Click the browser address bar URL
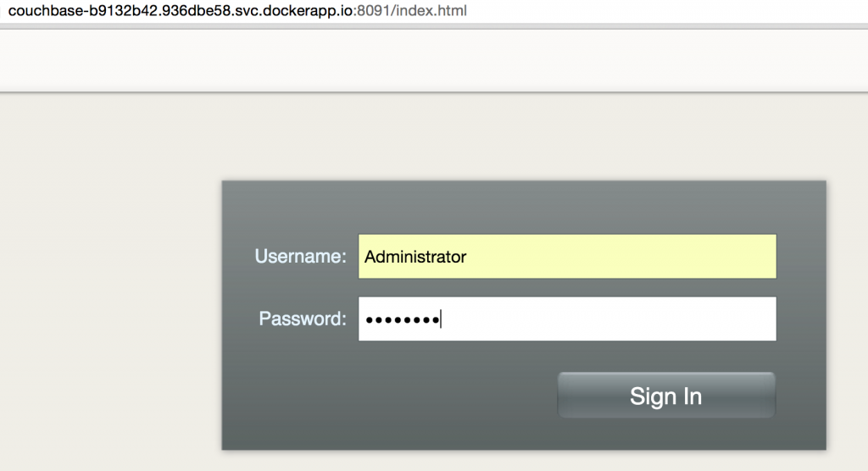This screenshot has height=471, width=868. coord(237,10)
